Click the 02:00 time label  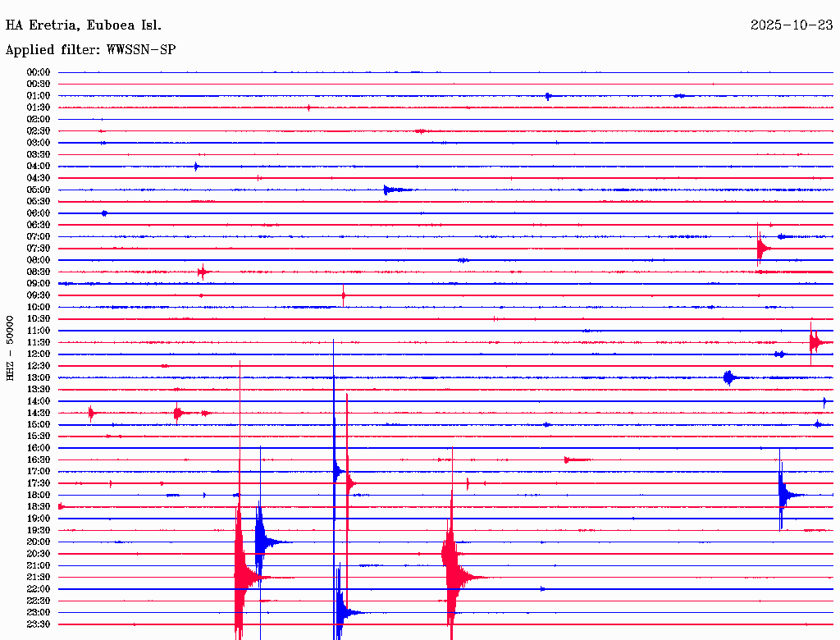pyautogui.click(x=39, y=120)
